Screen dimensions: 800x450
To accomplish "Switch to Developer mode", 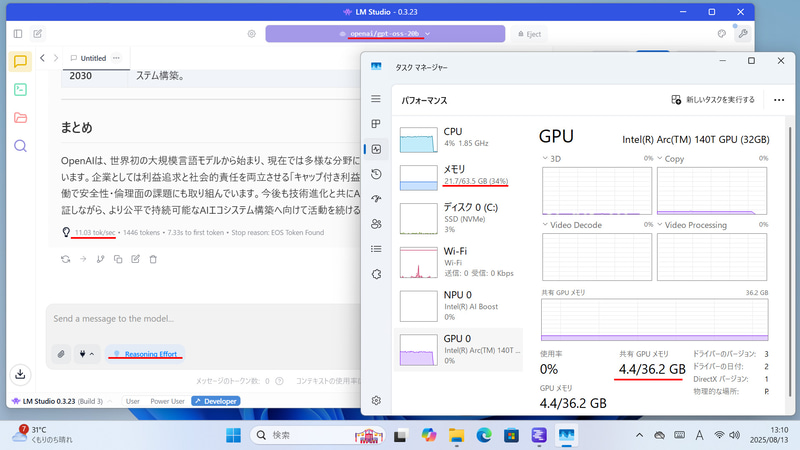I will (216, 402).
